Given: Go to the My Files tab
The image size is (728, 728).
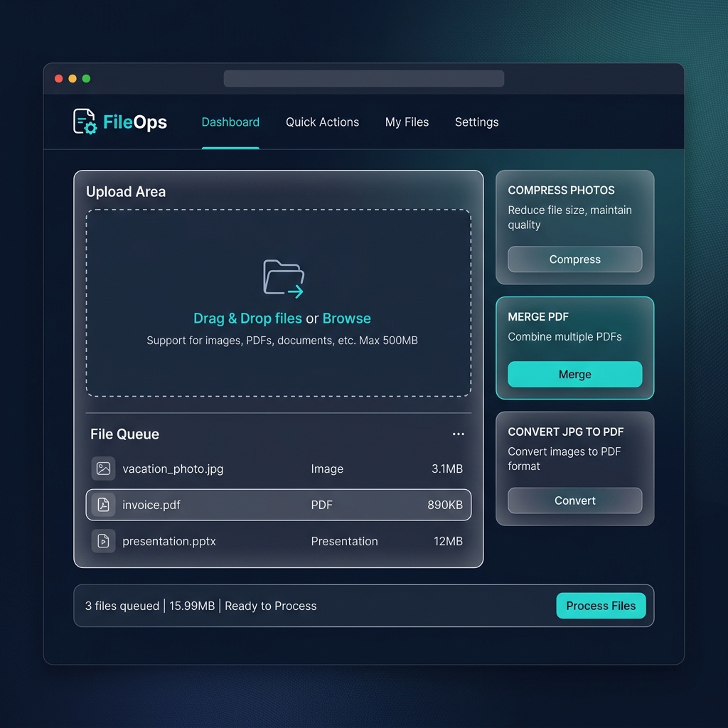Looking at the screenshot, I should coord(407,122).
